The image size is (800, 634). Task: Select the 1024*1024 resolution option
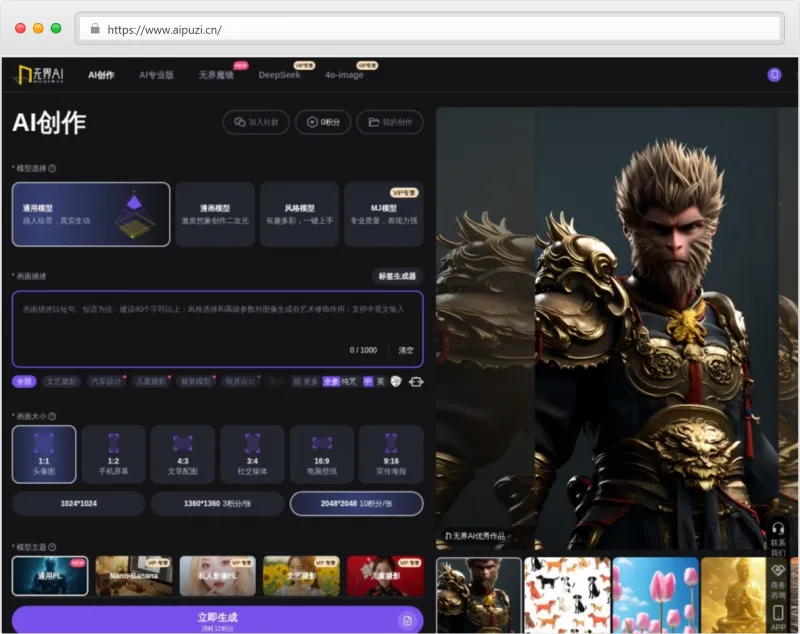78,504
